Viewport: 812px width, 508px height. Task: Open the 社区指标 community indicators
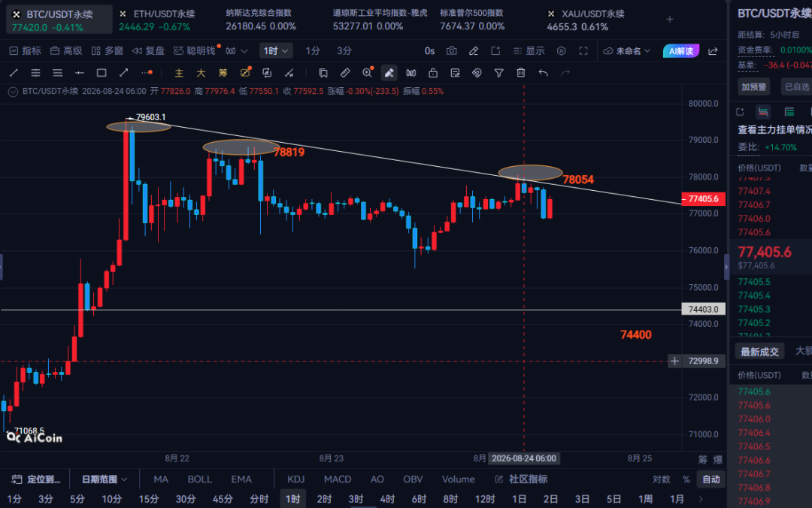pos(522,479)
